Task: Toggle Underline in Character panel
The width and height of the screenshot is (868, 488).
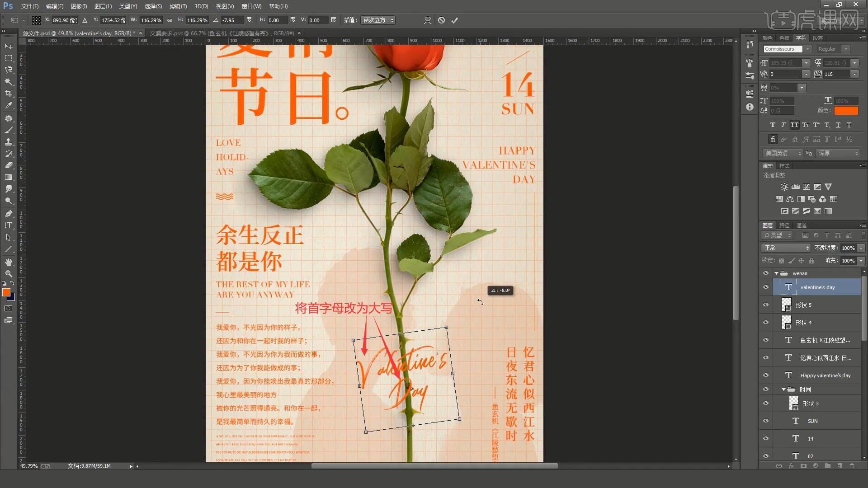Action: point(838,125)
